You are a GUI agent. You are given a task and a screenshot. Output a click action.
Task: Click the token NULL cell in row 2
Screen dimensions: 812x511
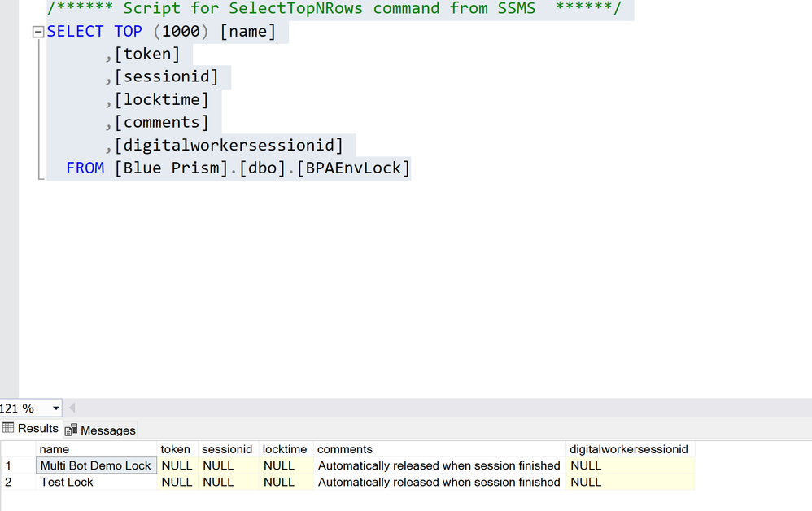coord(177,482)
